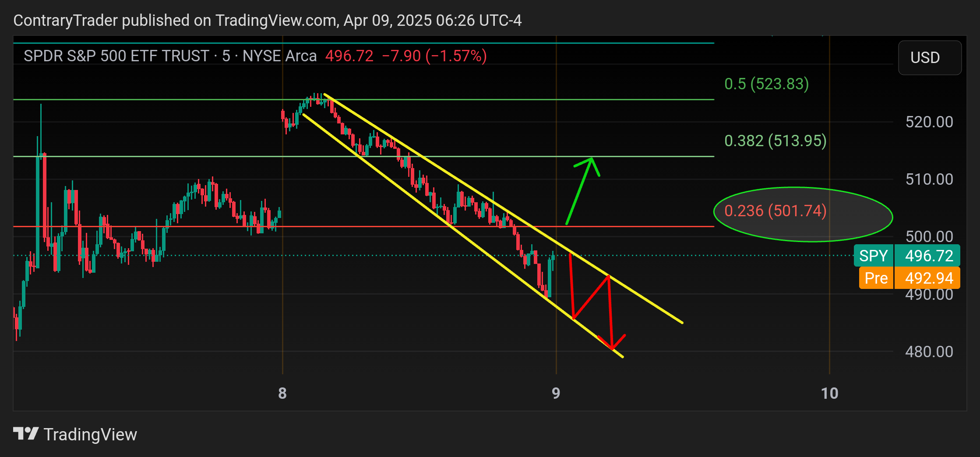Click the Pre market price label 492.94

coord(909,278)
